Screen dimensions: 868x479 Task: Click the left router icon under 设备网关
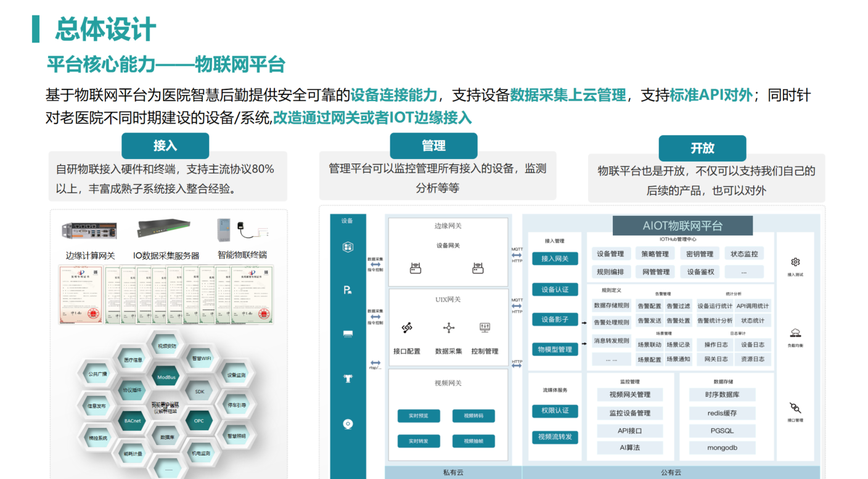(415, 268)
